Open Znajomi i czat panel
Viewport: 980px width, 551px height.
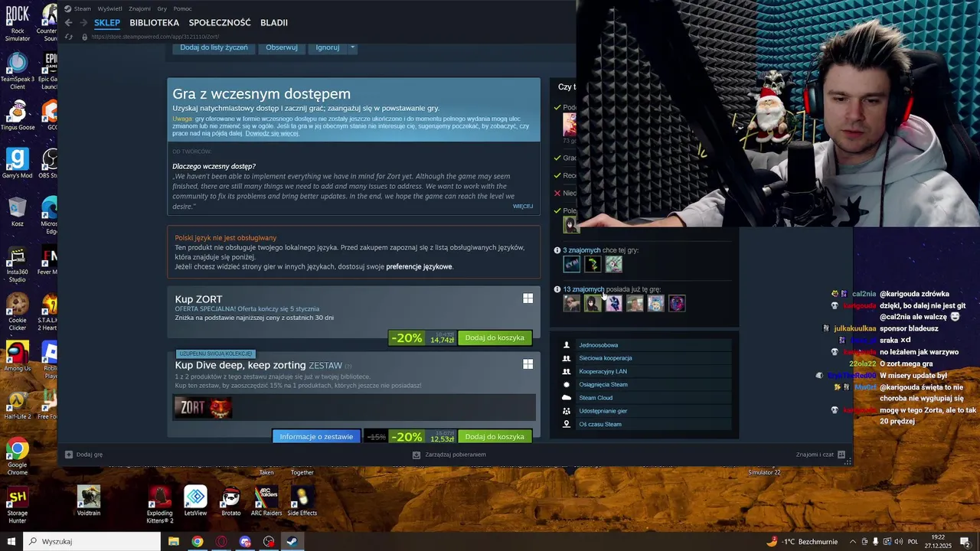[x=821, y=455]
